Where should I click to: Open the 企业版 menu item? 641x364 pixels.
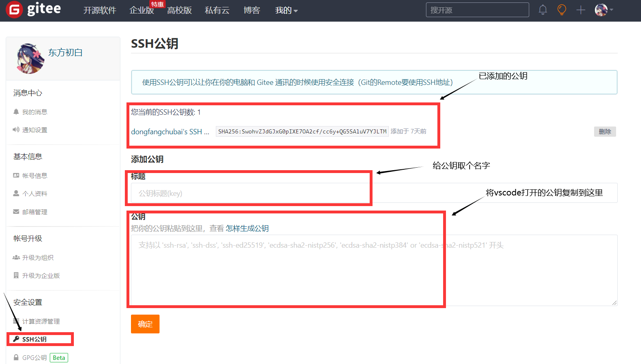tap(142, 10)
